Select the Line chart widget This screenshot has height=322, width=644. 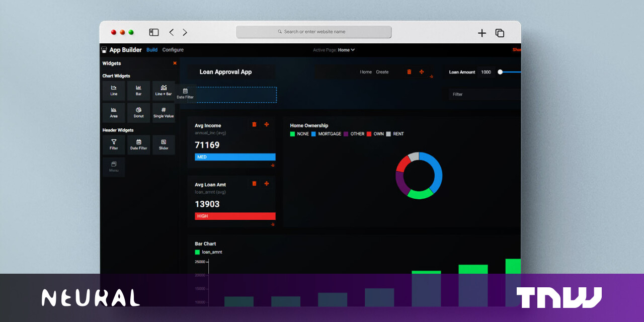pos(114,91)
